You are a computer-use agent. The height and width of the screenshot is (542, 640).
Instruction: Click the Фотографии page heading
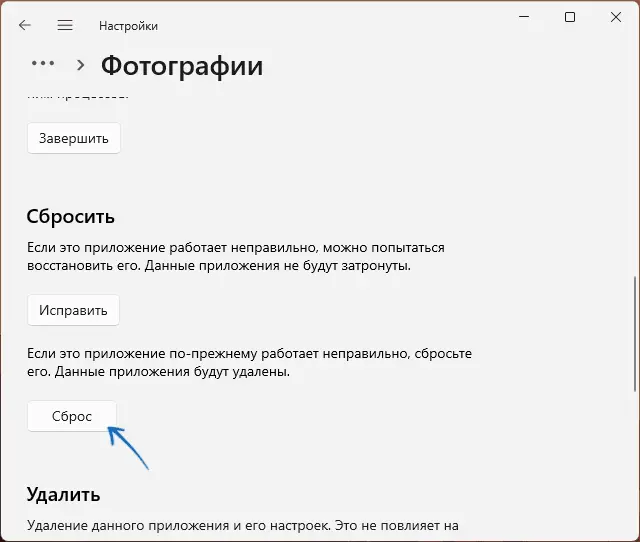[x=182, y=66]
